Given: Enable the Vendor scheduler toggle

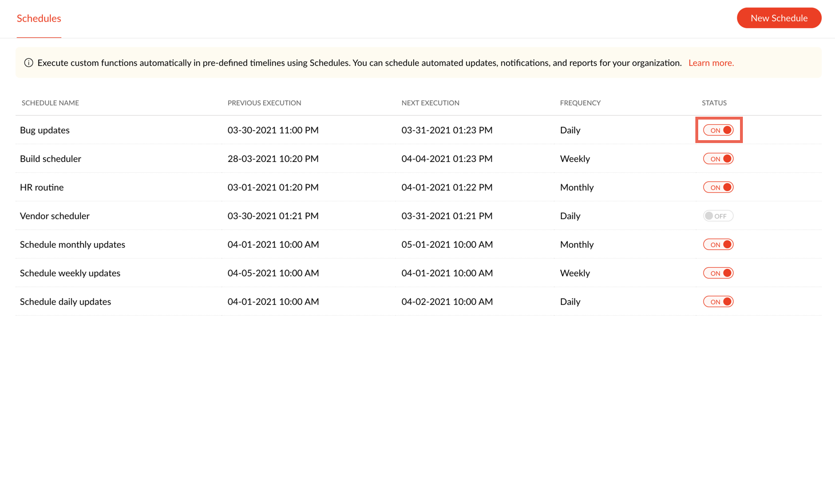Looking at the screenshot, I should (x=718, y=216).
